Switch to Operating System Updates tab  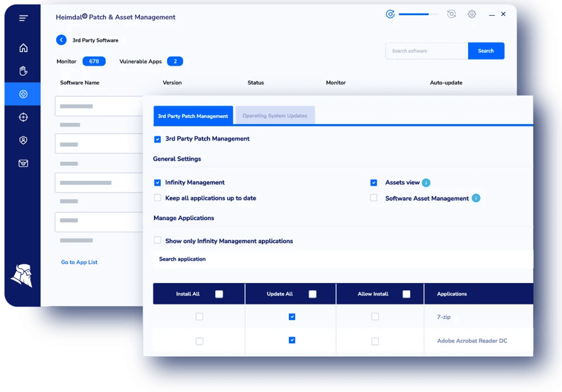click(x=275, y=116)
